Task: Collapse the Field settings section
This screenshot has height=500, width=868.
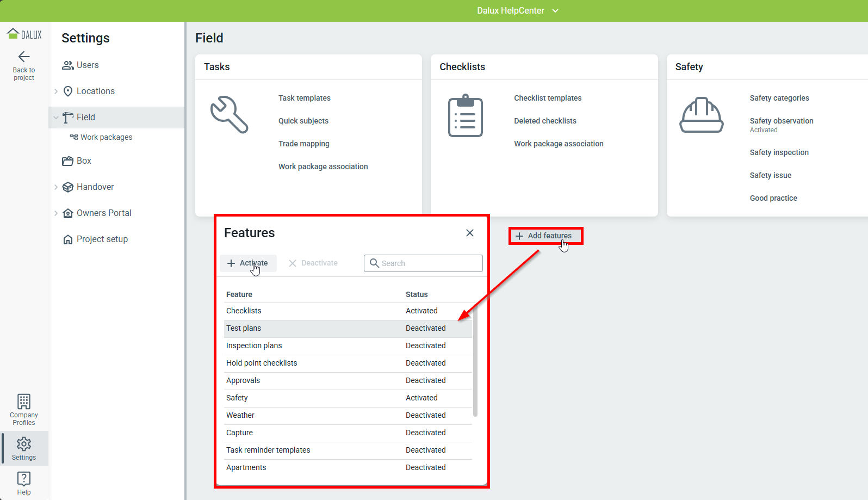Action: (56, 118)
